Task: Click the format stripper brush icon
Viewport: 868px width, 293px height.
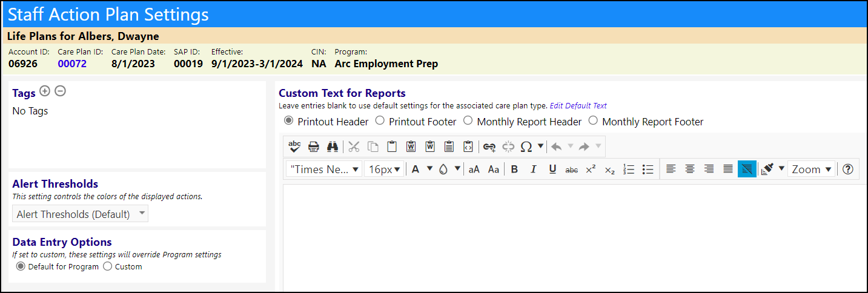Action: (x=767, y=170)
